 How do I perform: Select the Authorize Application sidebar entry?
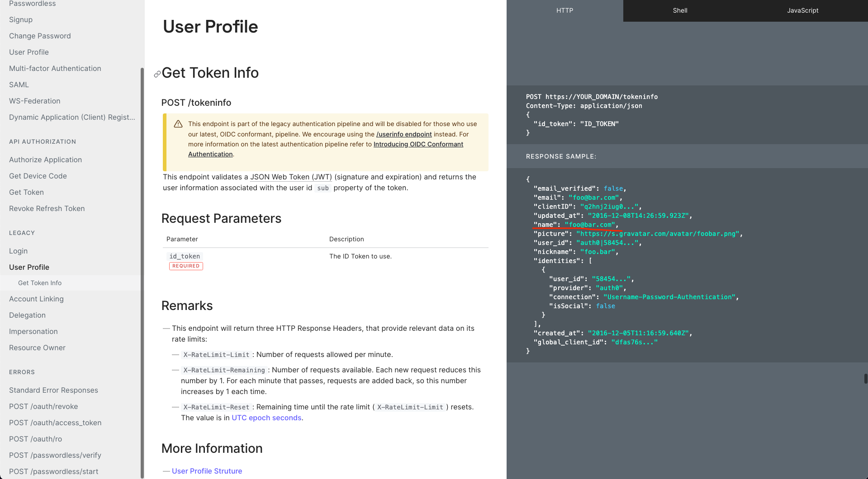(45, 160)
